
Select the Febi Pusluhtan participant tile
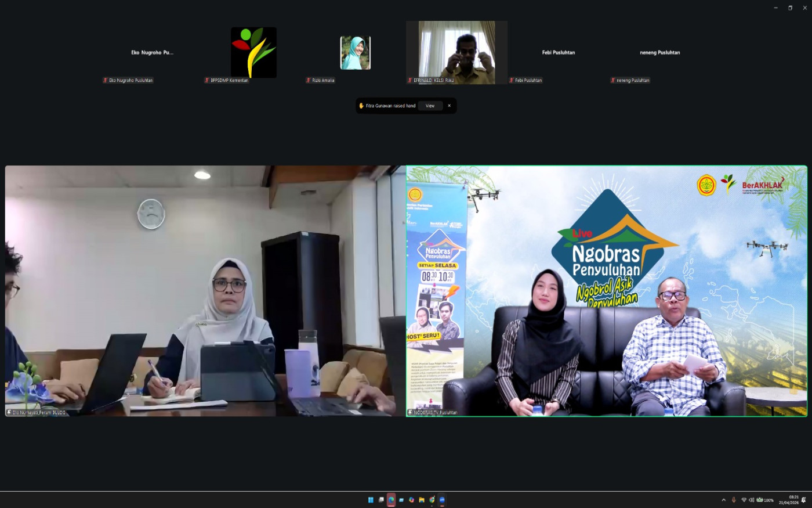(x=558, y=53)
